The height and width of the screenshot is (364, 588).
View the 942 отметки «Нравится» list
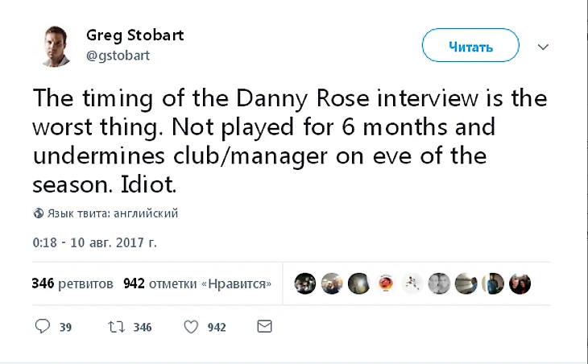[x=197, y=283]
